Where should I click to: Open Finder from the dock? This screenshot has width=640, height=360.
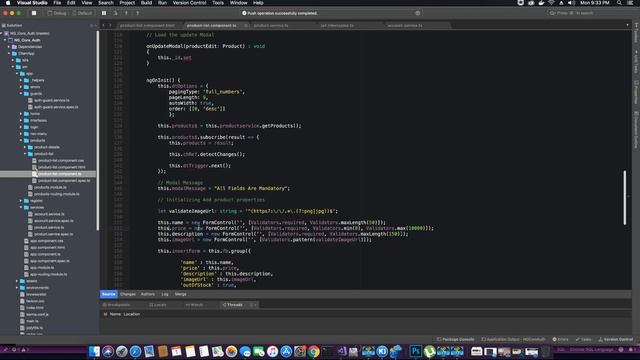point(94,351)
